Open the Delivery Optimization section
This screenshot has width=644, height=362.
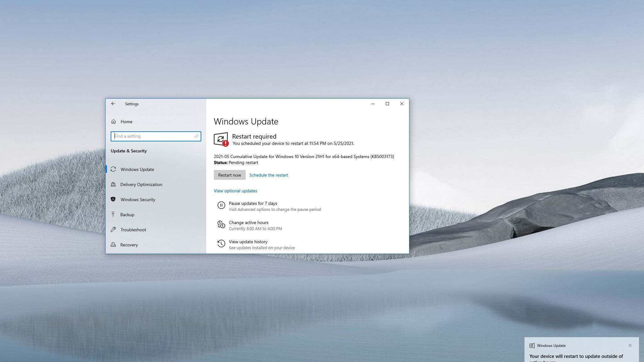pyautogui.click(x=141, y=184)
